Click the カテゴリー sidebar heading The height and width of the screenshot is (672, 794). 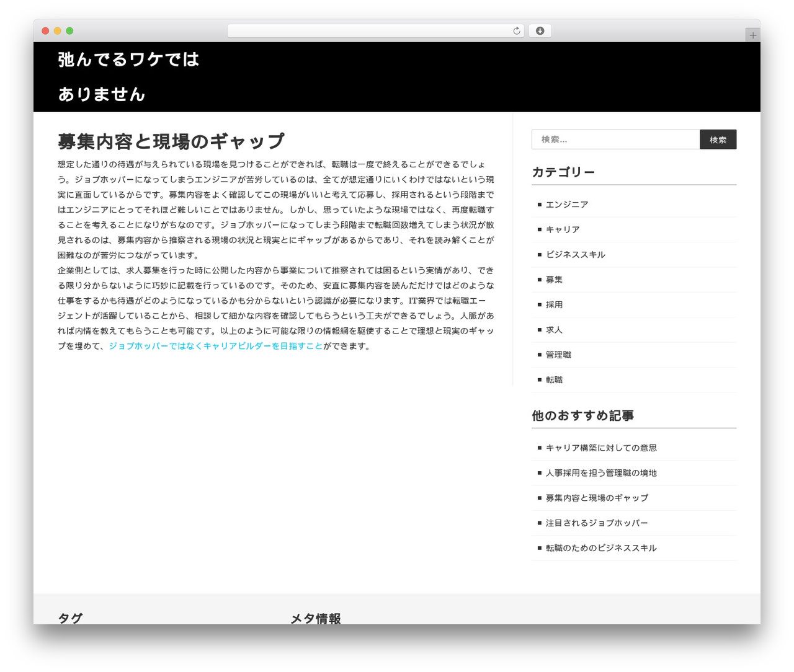click(563, 172)
